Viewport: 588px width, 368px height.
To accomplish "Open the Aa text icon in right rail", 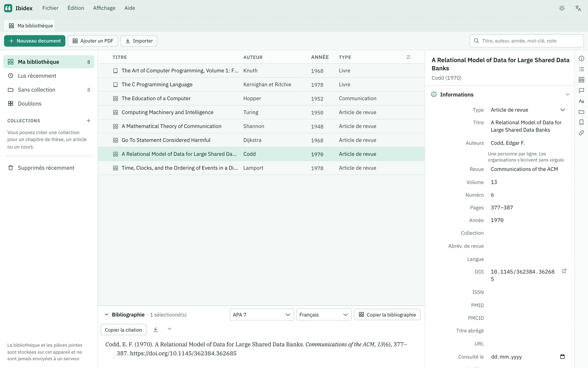I will click(x=581, y=101).
